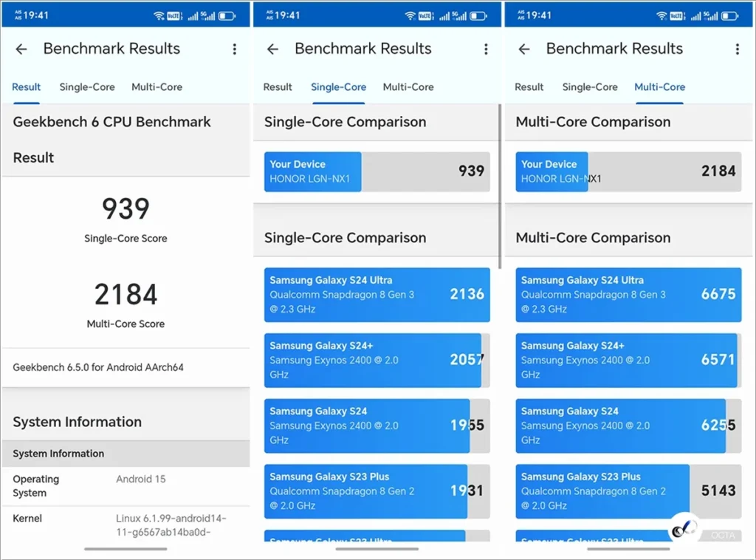Click the battery icon in left status bar
The width and height of the screenshot is (756, 560).
point(227,16)
